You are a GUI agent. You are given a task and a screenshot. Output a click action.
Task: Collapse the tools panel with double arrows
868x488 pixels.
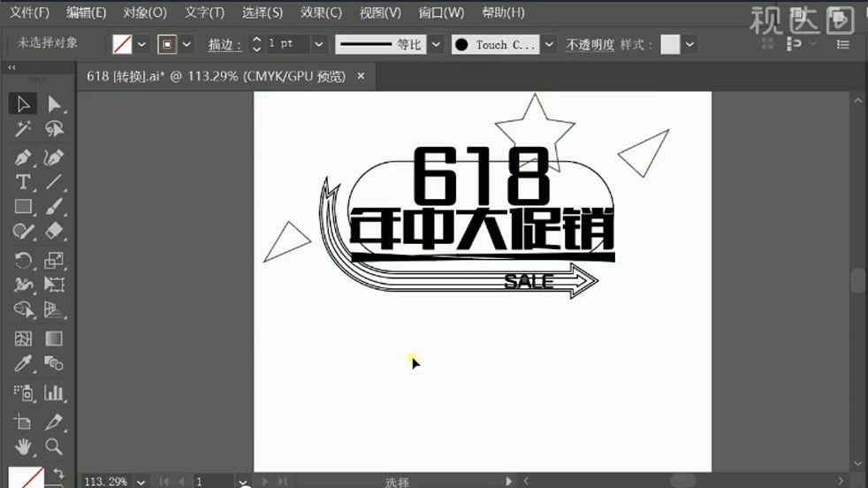(11, 67)
